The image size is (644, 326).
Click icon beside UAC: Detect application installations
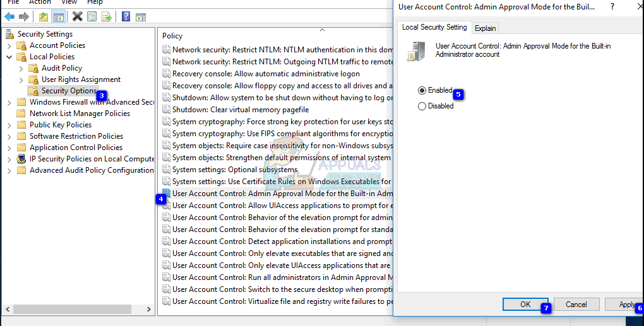[166, 241]
